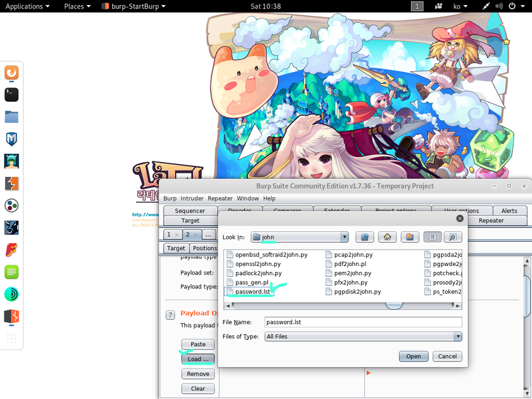
Task: Close the file chooser with X icon
Action: point(460,218)
